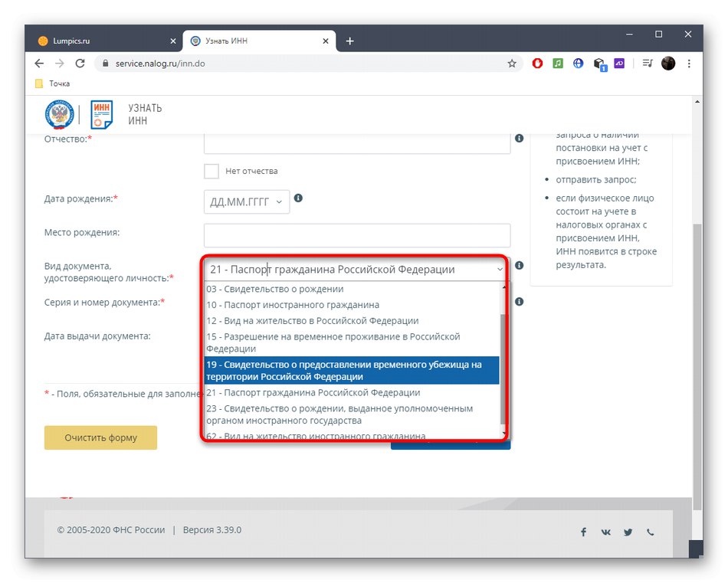Select 10 - Паспорт иностранного гражданина option
Viewport: 728px width, 583px height.
coord(352,305)
